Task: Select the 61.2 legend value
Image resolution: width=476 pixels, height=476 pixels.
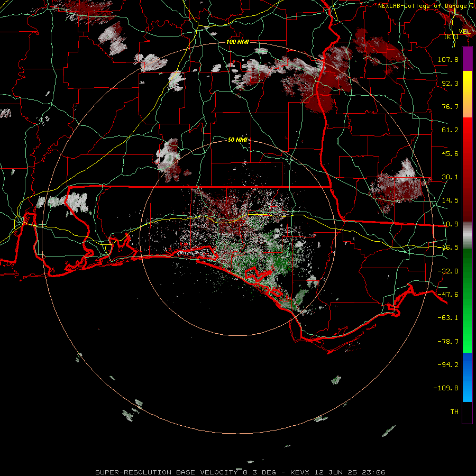Action: 450,130
